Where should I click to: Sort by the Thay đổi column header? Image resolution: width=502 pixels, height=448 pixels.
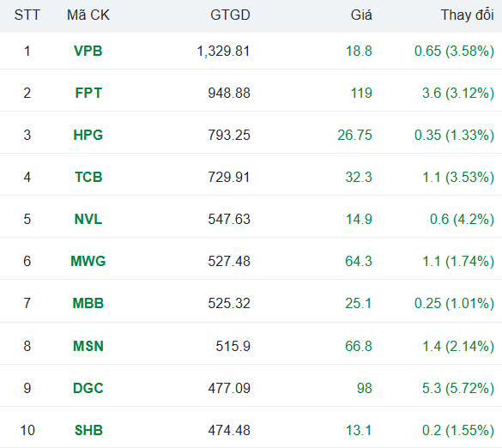467,15
